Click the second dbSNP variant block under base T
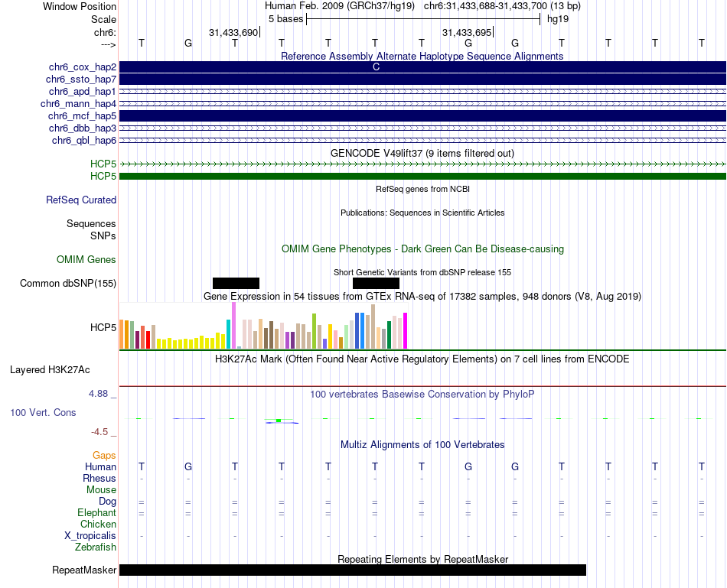 point(376,283)
